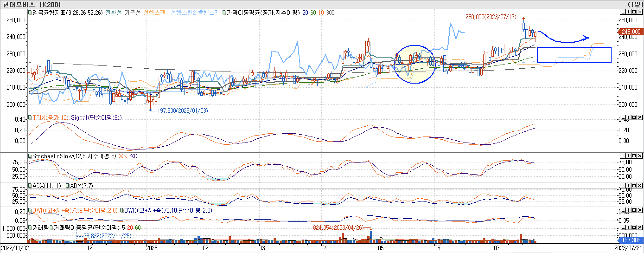Screen dimensions: 644x253
Task: Toggle the 가격이동평균 indicator checkbox
Action: pos(224,13)
